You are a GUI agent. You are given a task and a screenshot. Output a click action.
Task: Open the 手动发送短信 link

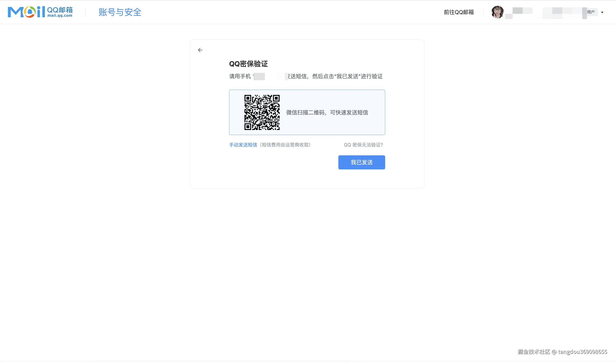[243, 145]
